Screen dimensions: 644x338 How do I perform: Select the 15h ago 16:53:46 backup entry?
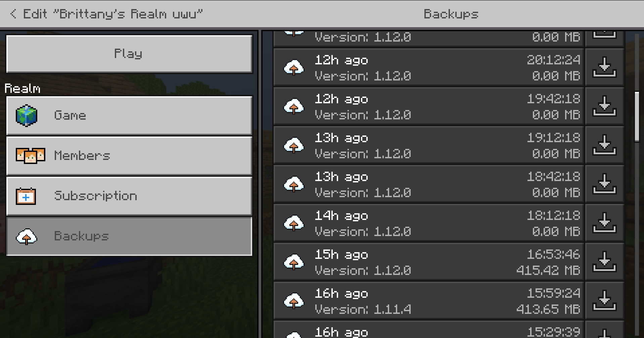429,262
